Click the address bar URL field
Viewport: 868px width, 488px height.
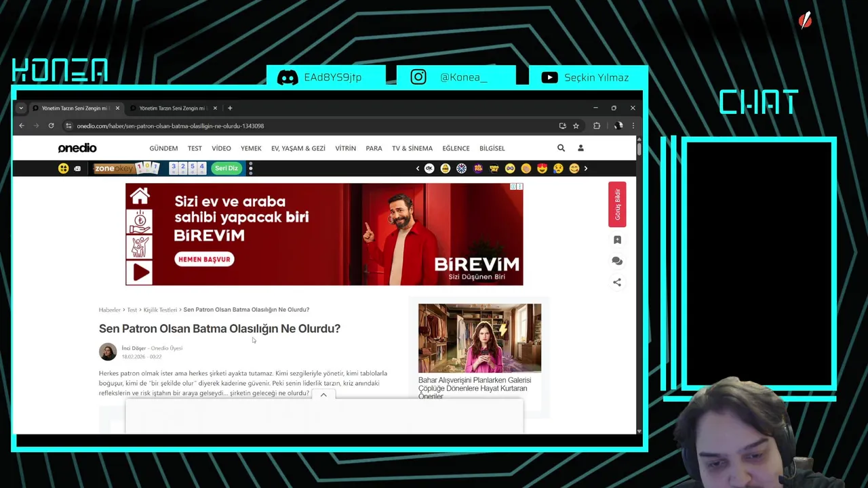tap(312, 125)
